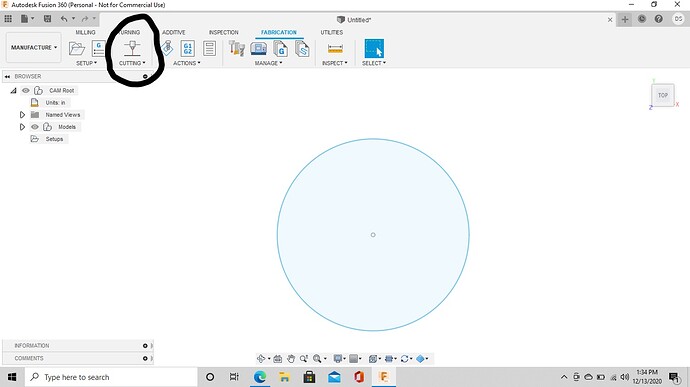Click the taskbar volume speaker icon
This screenshot has height=387, width=690.
(624, 377)
